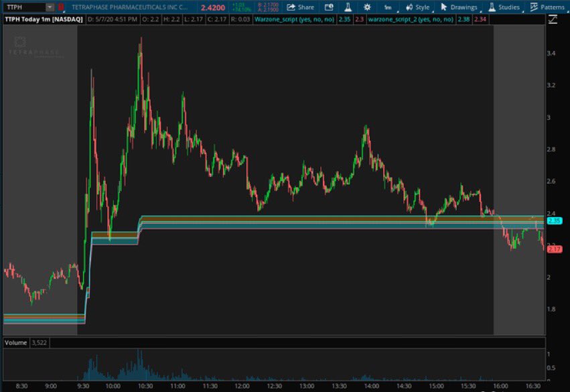
Task: Click the 2.34 value after warzone_script_2
Action: click(480, 19)
